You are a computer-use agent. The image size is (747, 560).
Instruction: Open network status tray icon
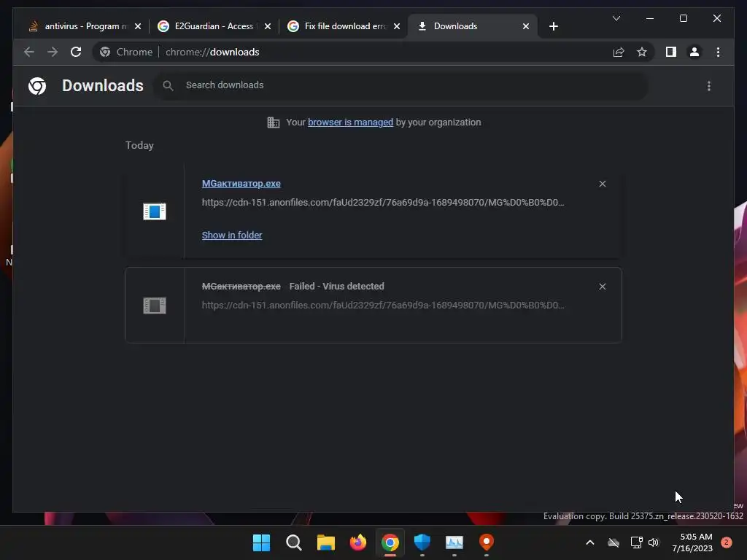point(636,542)
